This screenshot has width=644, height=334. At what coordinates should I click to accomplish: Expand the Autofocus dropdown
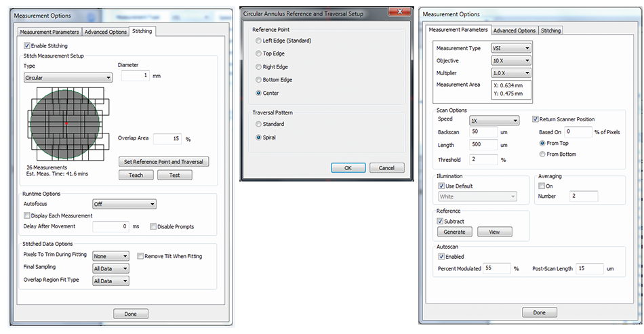(x=124, y=204)
